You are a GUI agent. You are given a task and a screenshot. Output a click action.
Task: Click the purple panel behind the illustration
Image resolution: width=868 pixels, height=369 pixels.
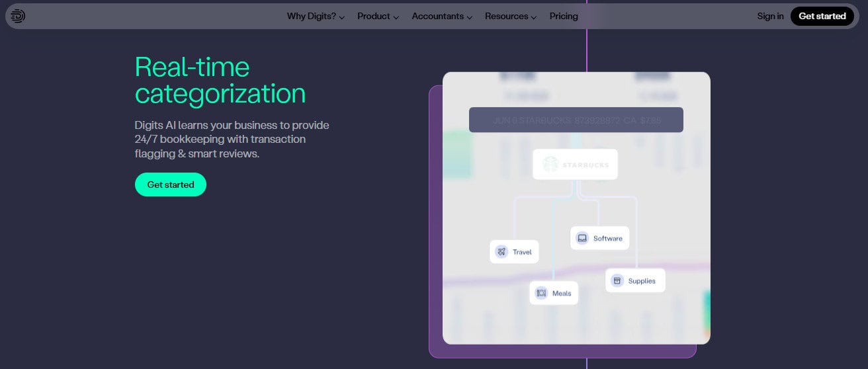click(x=435, y=218)
